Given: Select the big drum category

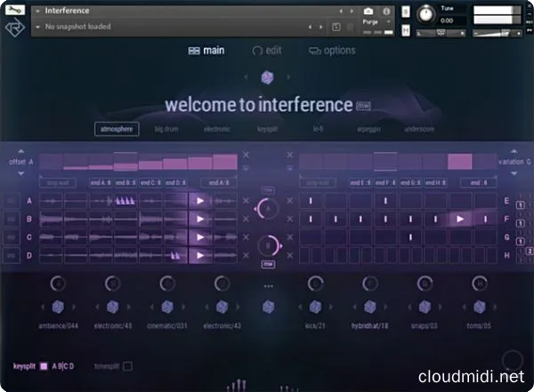Looking at the screenshot, I should (x=166, y=129).
